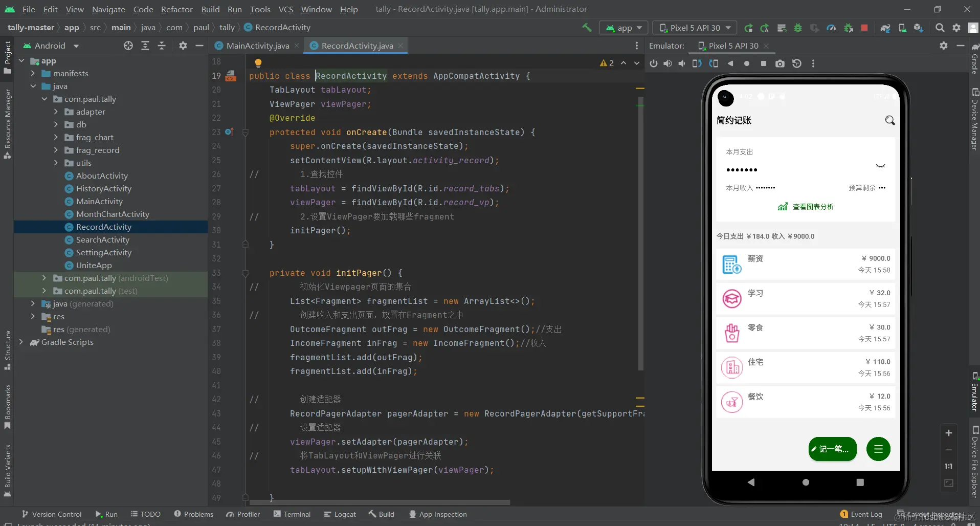Open the Logcat tool window tab
The width and height of the screenshot is (980, 526).
340,514
